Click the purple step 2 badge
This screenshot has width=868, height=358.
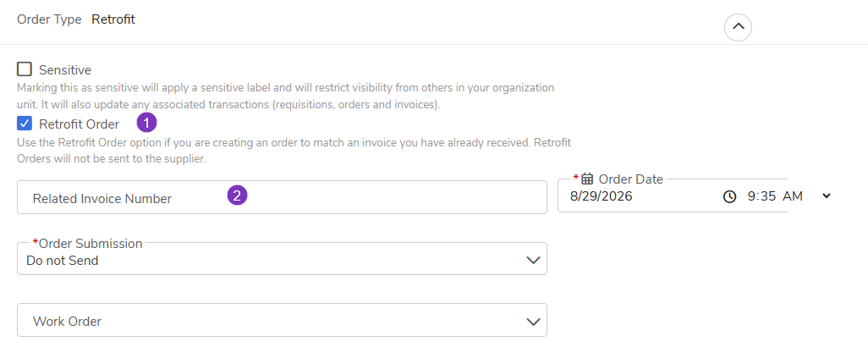point(237,195)
